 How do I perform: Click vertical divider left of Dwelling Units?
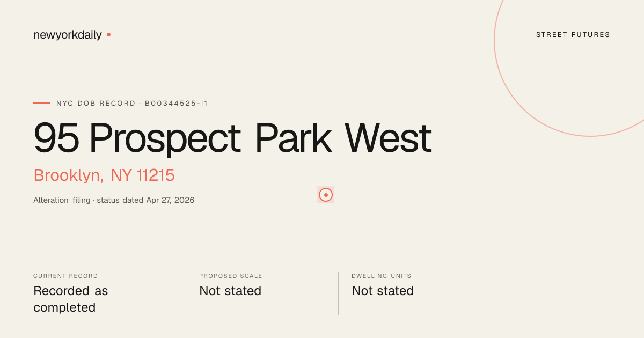coord(338,293)
